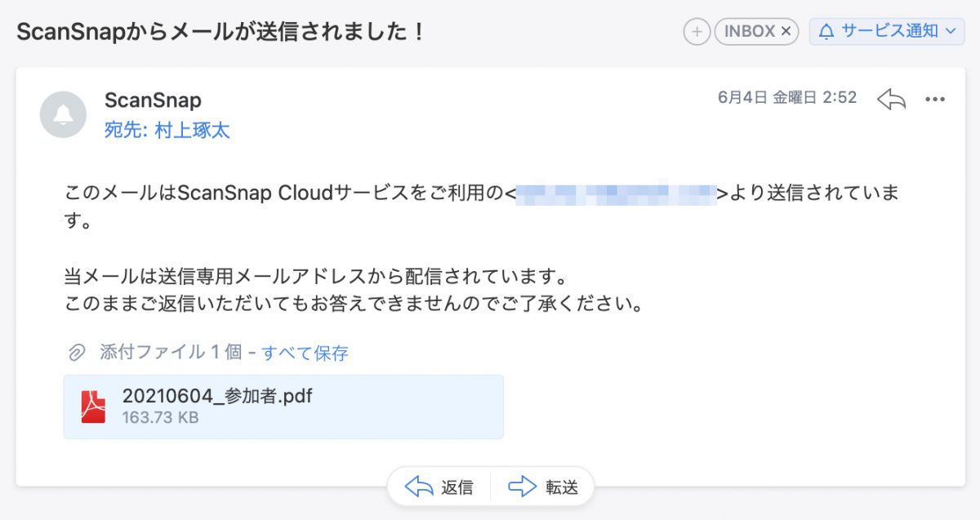Open the three-dot more actions menu
Image resolution: width=980 pixels, height=520 pixels.
click(934, 100)
